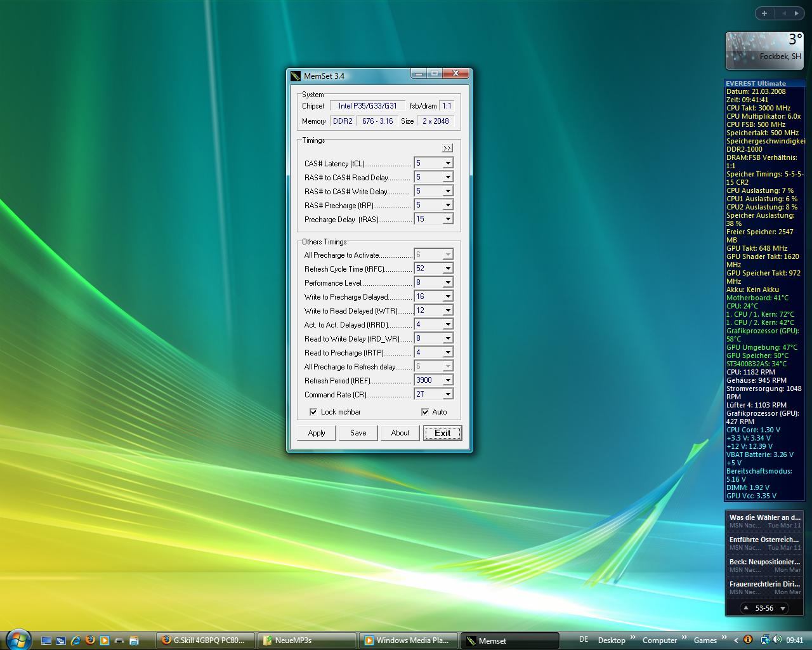Open the Computer toolbar on taskbar

point(660,640)
